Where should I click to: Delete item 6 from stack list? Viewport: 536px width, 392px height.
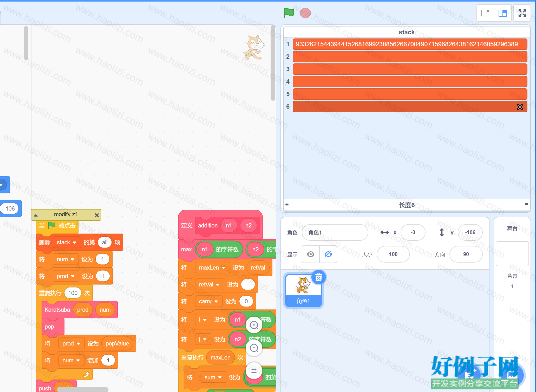click(x=520, y=107)
